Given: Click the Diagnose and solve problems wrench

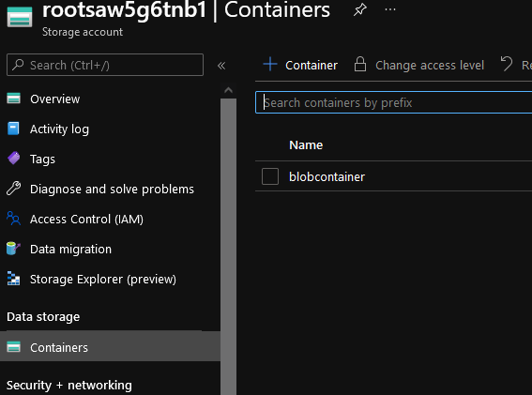Looking at the screenshot, I should (x=13, y=189).
